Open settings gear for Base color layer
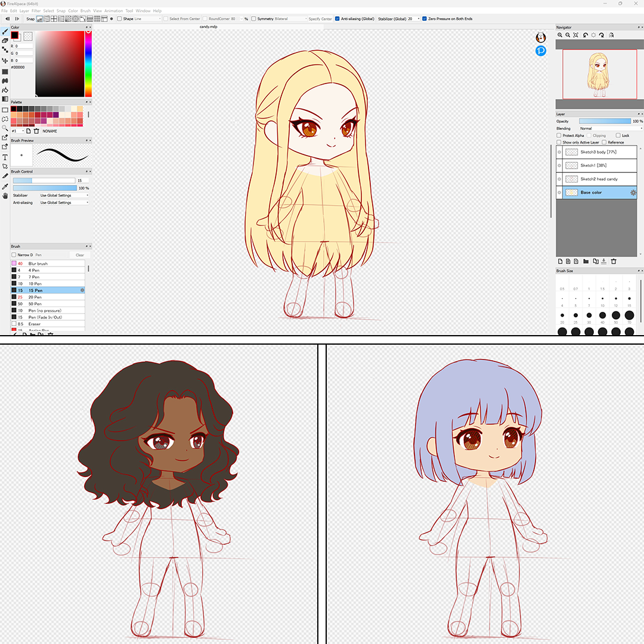Image resolution: width=644 pixels, height=644 pixels. point(633,193)
